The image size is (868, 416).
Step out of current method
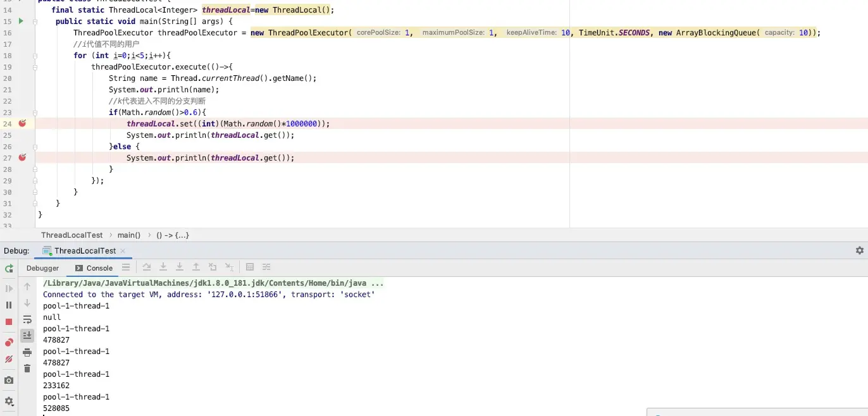(x=196, y=267)
